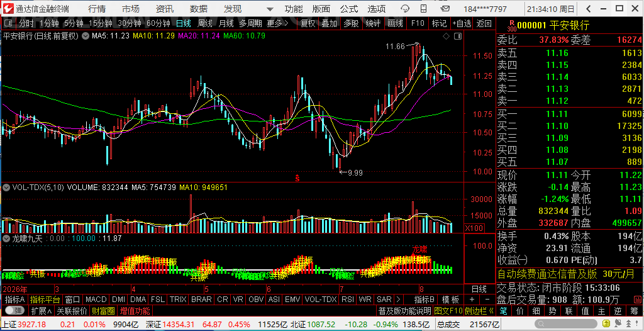The width and height of the screenshot is (644, 331).
Task: Click the 叠加 overlay button
Action: (x=329, y=23)
